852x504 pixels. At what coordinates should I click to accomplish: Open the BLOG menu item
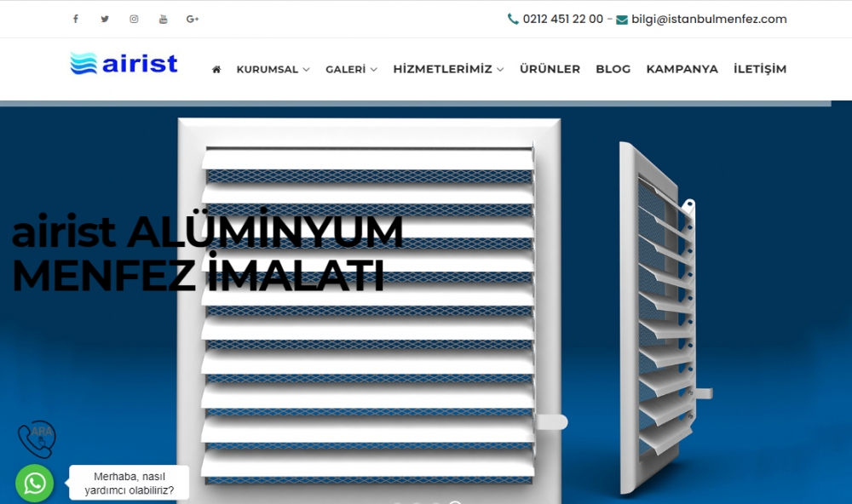tap(613, 69)
